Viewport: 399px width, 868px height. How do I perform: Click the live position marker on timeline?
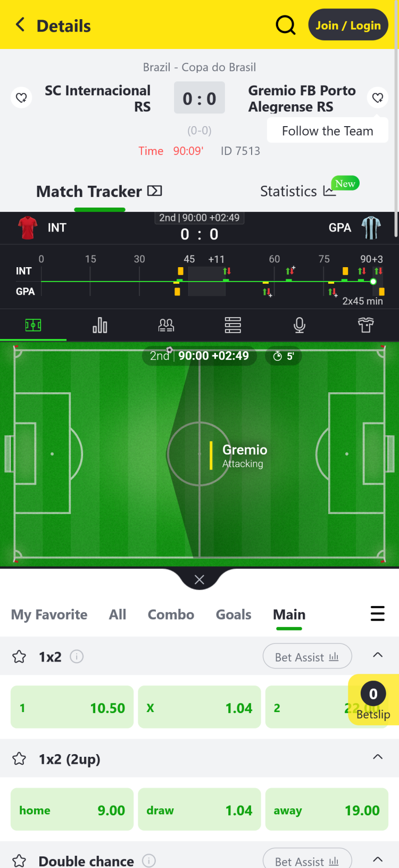click(373, 281)
